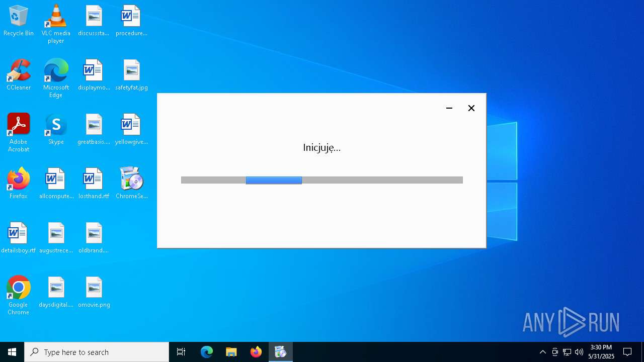
Task: Select the yellowgive... Word document
Action: 131,130
